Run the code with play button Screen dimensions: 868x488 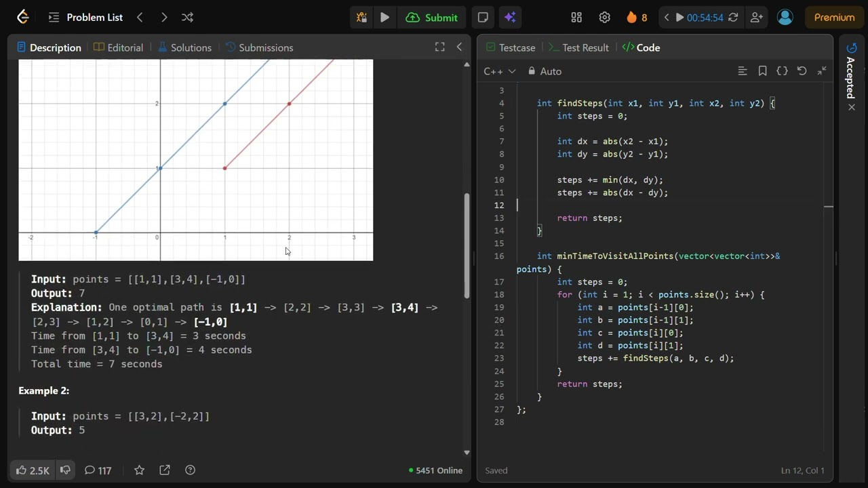pyautogui.click(x=384, y=18)
